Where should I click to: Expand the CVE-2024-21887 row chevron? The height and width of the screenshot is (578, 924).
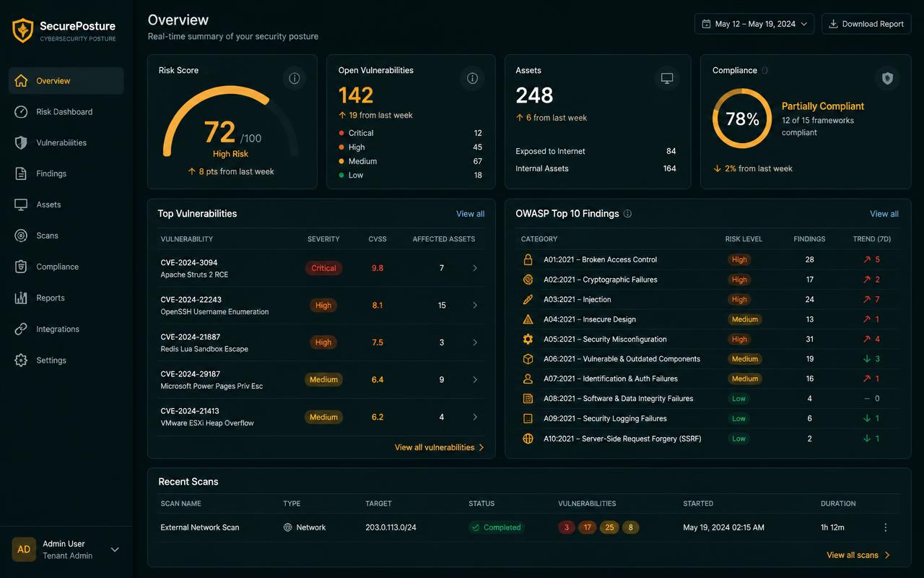(x=475, y=342)
